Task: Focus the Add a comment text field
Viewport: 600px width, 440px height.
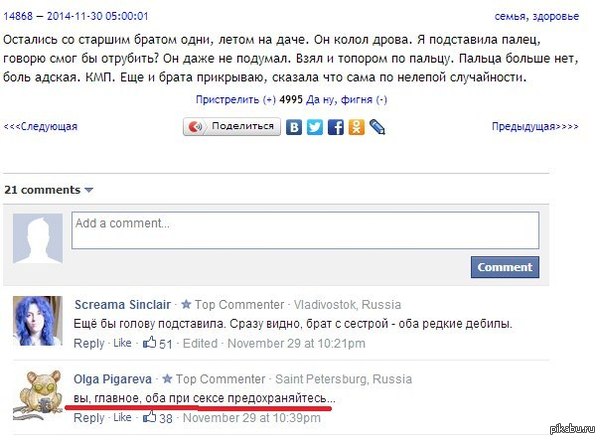Action: coord(305,230)
